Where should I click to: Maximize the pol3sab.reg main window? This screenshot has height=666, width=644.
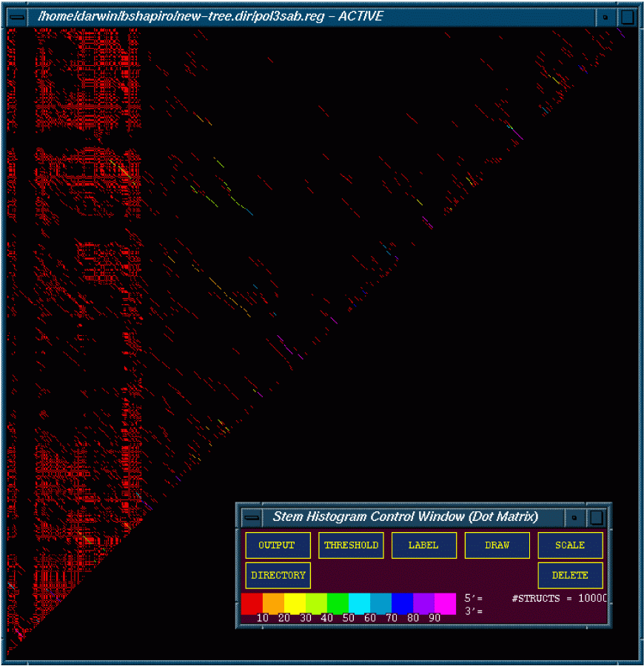click(x=628, y=16)
